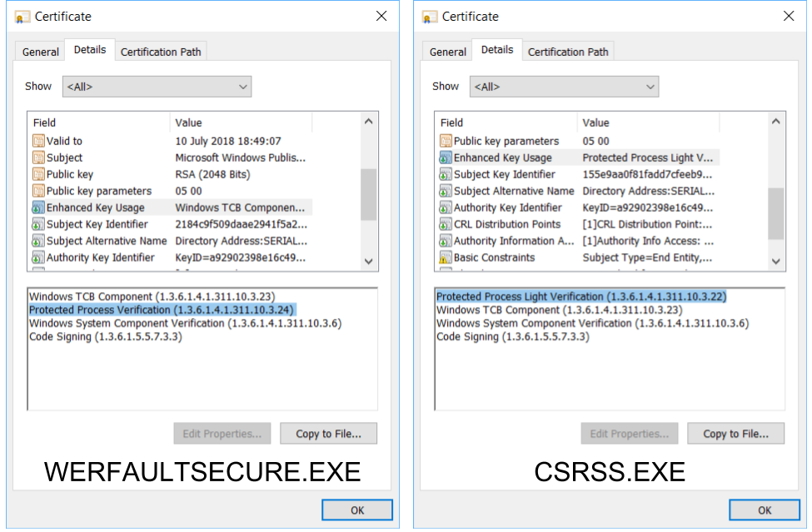Switch to General tab in left dialog

[x=40, y=52]
